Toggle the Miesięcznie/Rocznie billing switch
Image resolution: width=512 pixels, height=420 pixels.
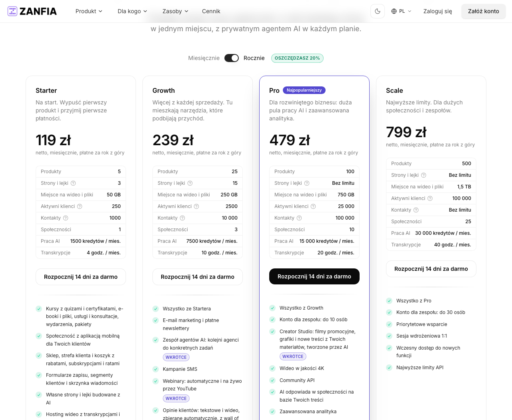coord(232,58)
